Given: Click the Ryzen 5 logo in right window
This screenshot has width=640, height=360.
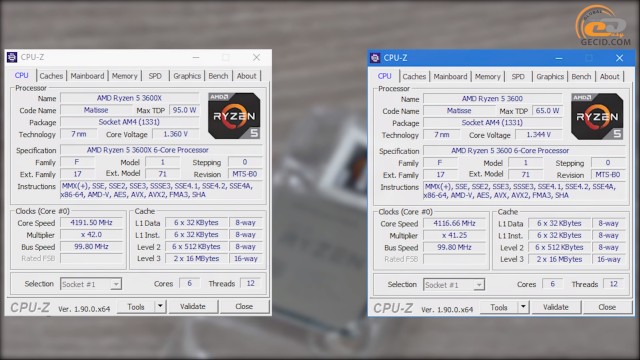Looking at the screenshot, I should click(597, 117).
